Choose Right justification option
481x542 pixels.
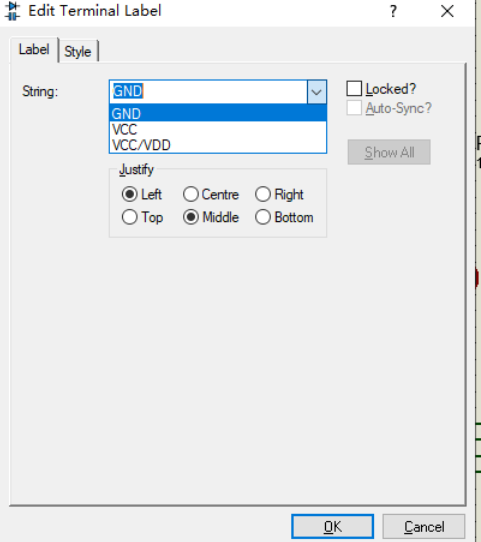[x=263, y=194]
